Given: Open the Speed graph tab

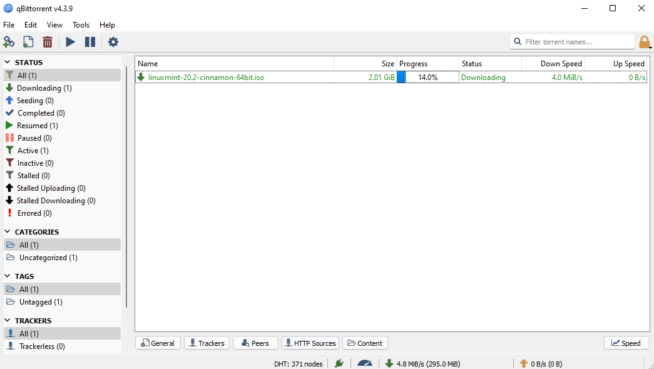Looking at the screenshot, I should pos(626,343).
